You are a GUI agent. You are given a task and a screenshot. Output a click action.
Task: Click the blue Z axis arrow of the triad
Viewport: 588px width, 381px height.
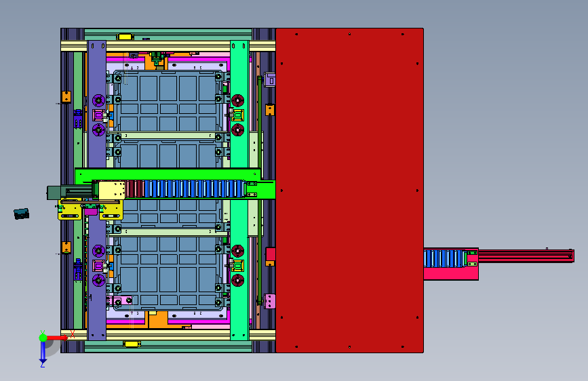[x=43, y=353]
